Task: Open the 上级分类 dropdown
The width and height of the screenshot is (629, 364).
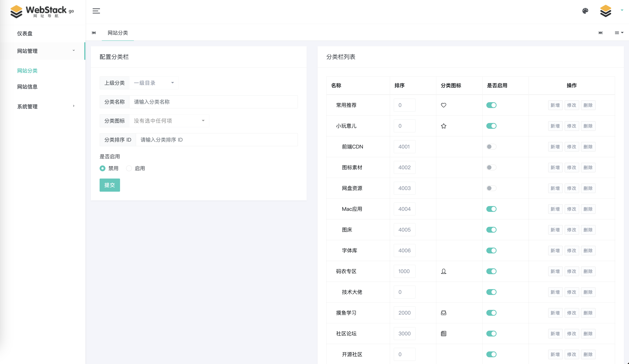Action: (x=154, y=83)
